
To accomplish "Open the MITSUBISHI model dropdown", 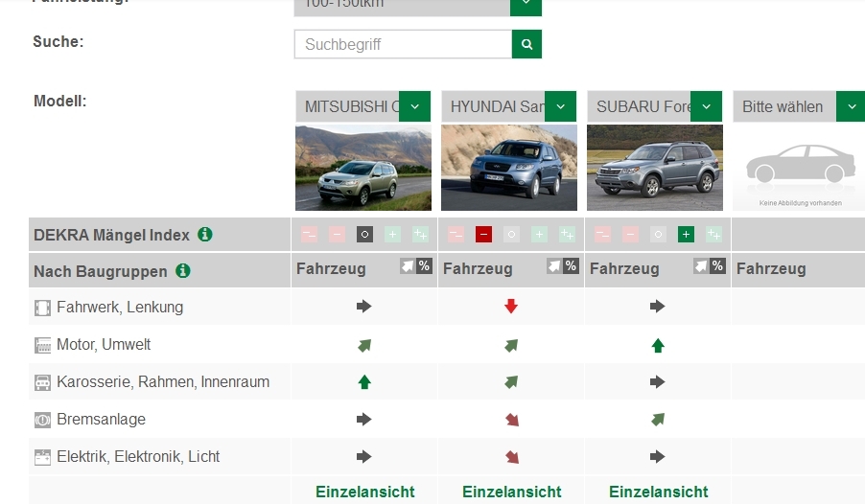I will pyautogui.click(x=414, y=106).
